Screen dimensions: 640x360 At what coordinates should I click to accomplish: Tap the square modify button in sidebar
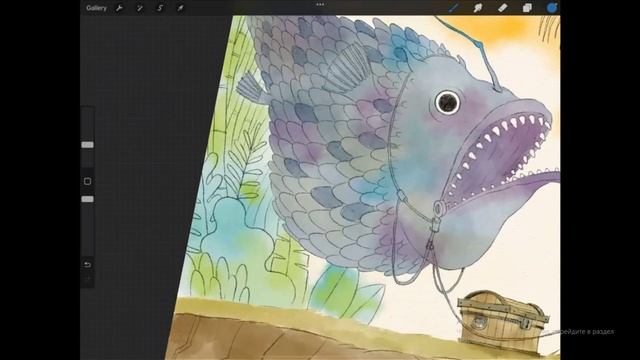click(x=87, y=181)
